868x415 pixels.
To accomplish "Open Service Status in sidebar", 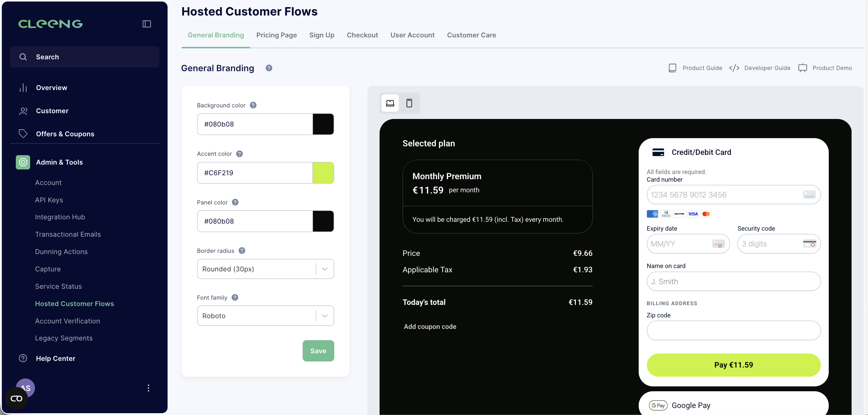I will pos(58,286).
